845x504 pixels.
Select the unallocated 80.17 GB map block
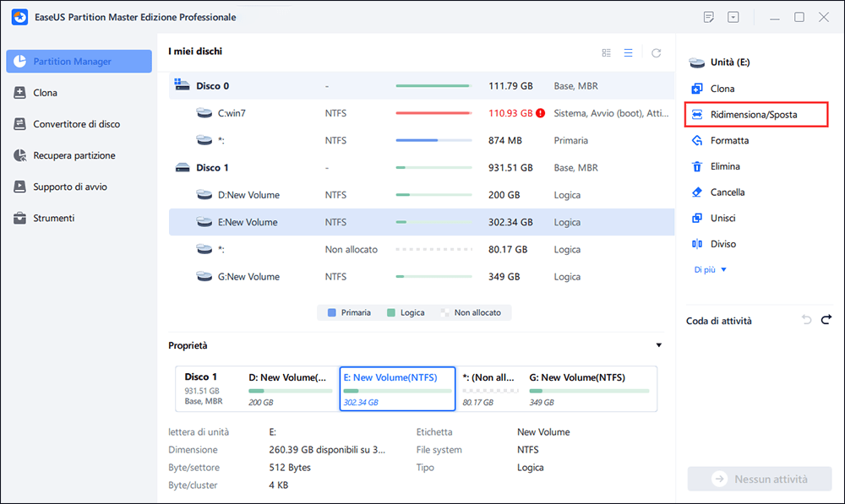coord(490,389)
